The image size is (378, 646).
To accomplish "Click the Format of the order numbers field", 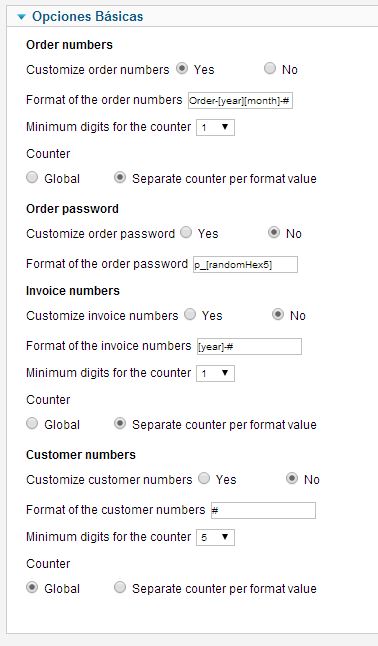I will pyautogui.click(x=240, y=101).
